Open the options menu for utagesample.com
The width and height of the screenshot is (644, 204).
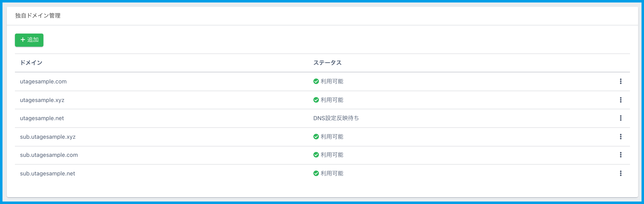click(620, 81)
